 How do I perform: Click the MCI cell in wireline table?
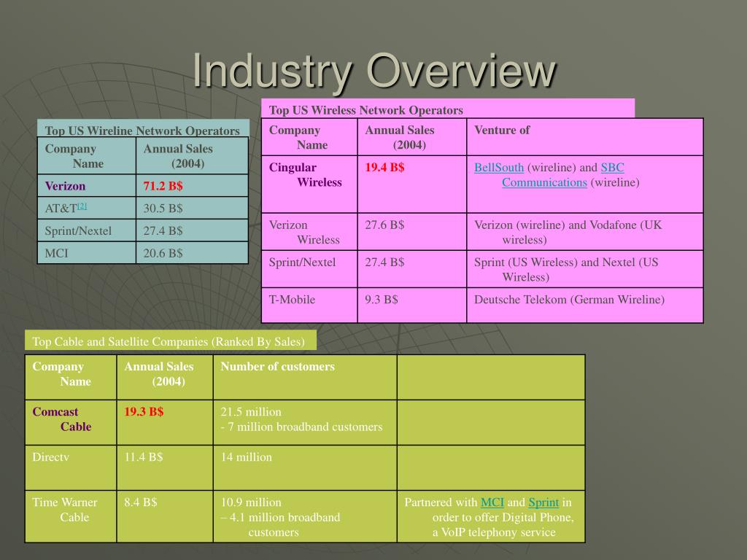click(x=88, y=253)
